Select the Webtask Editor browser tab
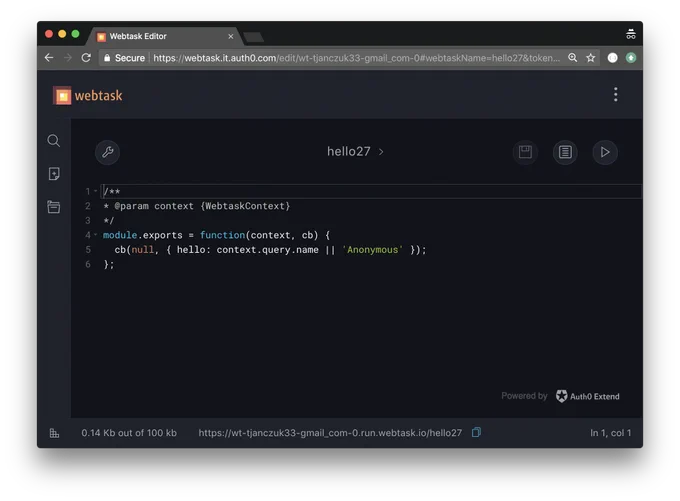 click(165, 36)
